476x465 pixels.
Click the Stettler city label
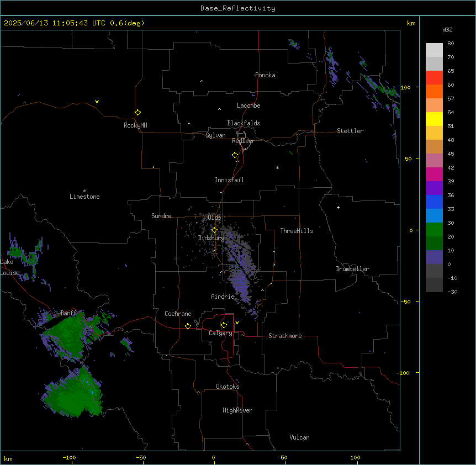[350, 131]
